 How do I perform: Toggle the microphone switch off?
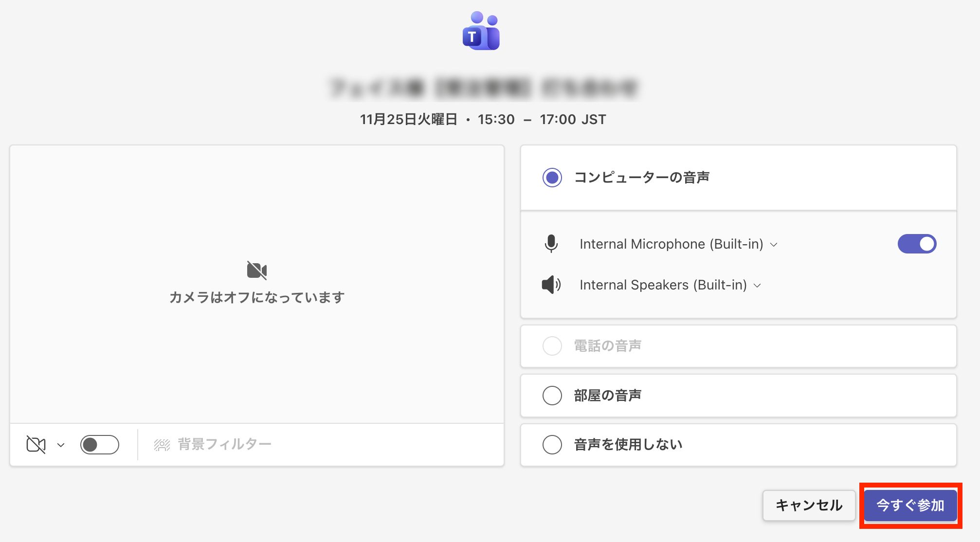click(917, 244)
